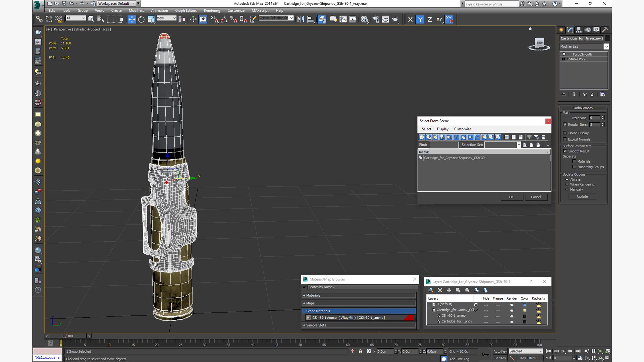
Task: Toggle Percent Snap in the toolbar
Action: coord(234,19)
